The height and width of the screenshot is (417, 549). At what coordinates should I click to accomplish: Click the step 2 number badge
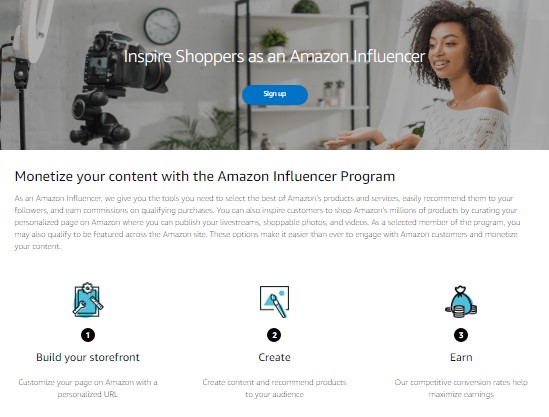(x=274, y=335)
